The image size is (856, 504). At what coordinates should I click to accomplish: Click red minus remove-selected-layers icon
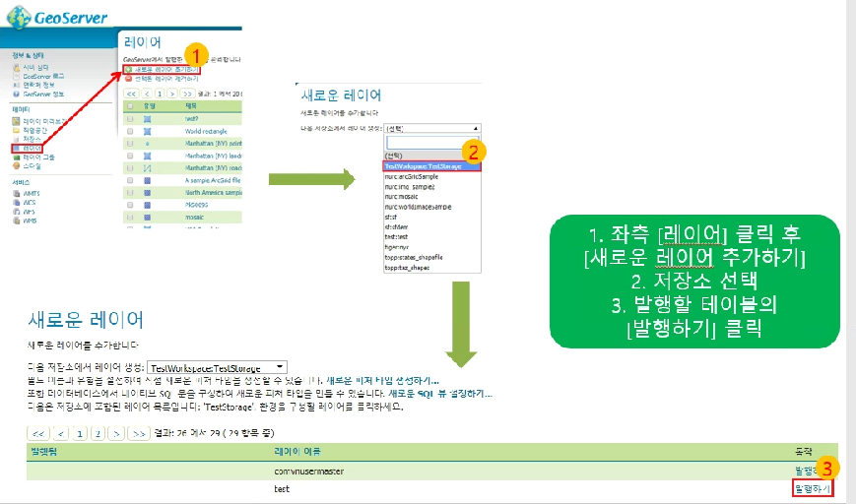[x=129, y=79]
